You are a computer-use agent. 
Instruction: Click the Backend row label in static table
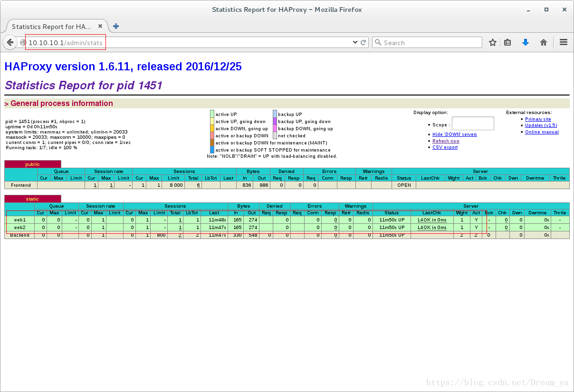tap(20, 235)
